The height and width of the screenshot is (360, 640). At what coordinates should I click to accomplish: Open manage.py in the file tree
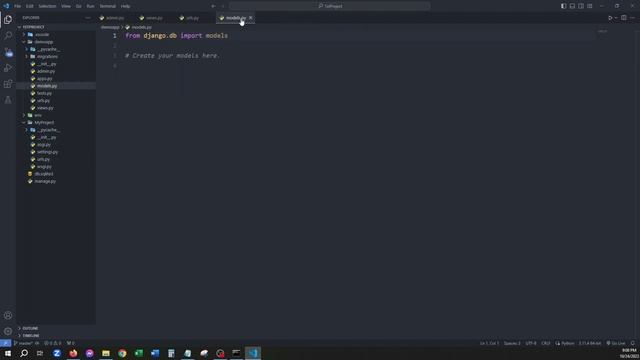coord(45,181)
